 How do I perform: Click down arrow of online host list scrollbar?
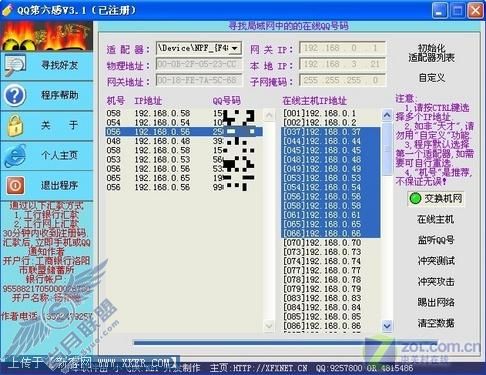point(387,325)
